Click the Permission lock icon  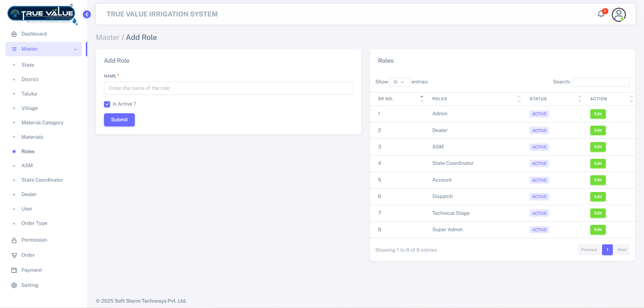(x=14, y=240)
